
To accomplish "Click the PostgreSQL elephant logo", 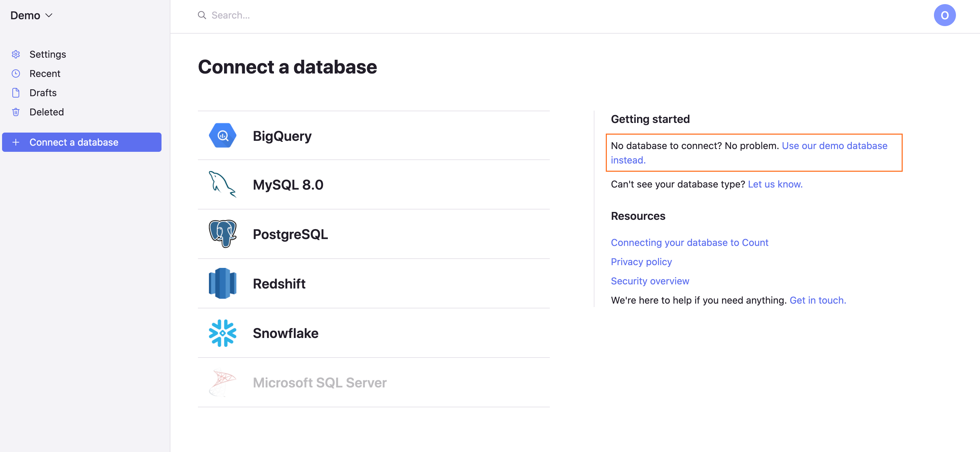I will (x=223, y=234).
